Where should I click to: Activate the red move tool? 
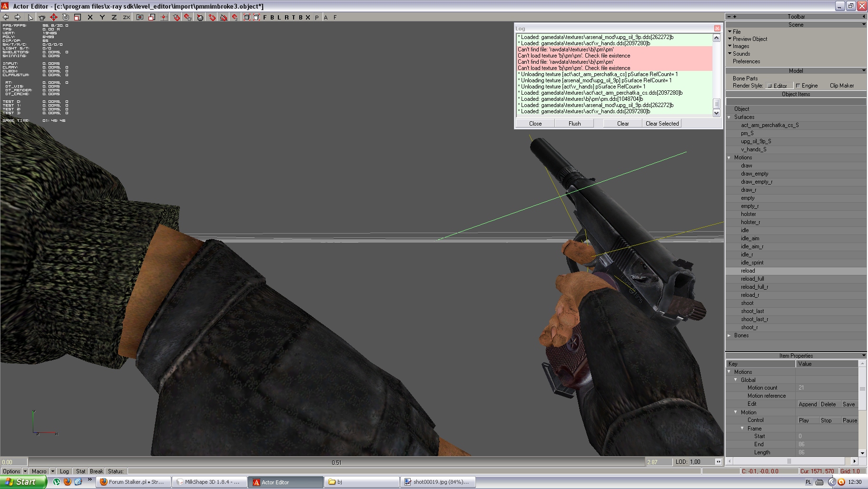coord(54,17)
